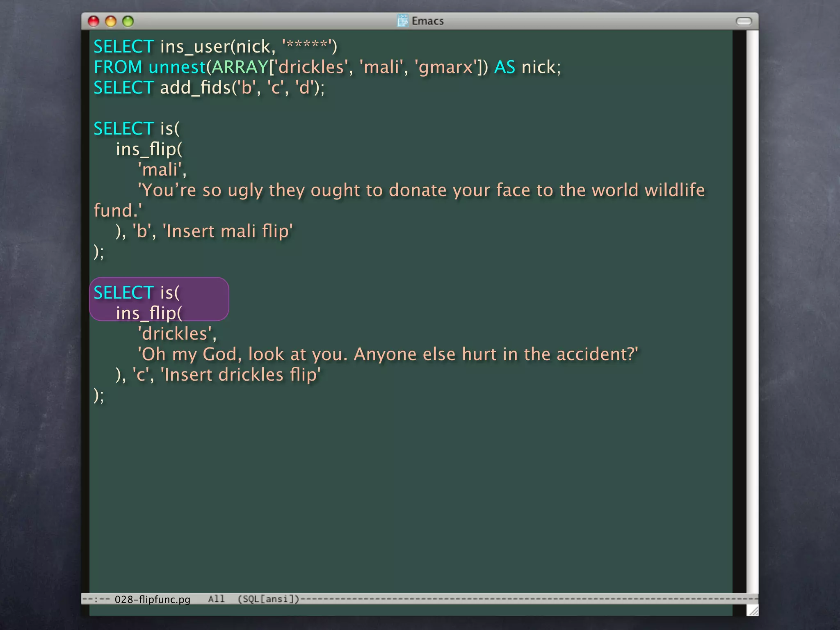
Task: Click the 'mali', argument line
Action: point(162,170)
